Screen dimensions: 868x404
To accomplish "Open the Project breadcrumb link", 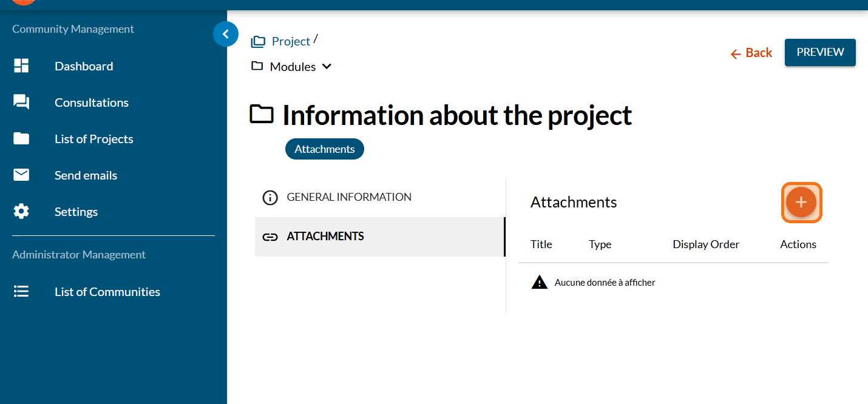I will point(291,41).
